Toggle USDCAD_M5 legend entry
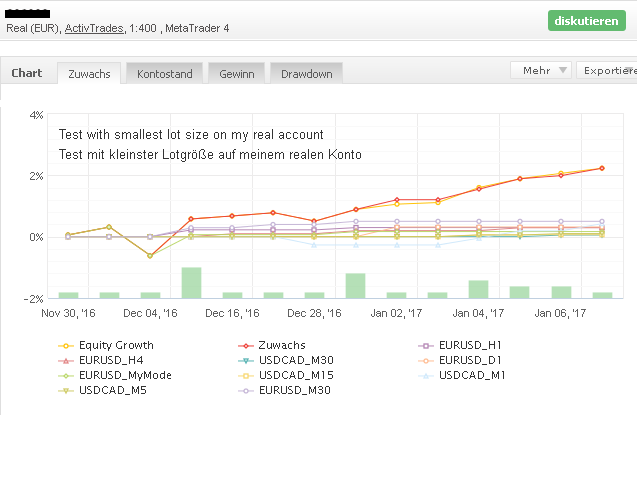Viewport: 640px width, 480px height. 112,390
